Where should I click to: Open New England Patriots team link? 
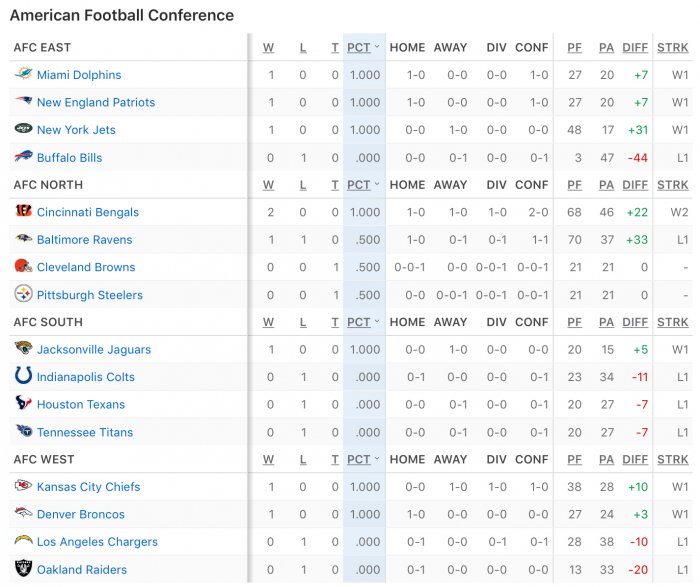[x=96, y=102]
